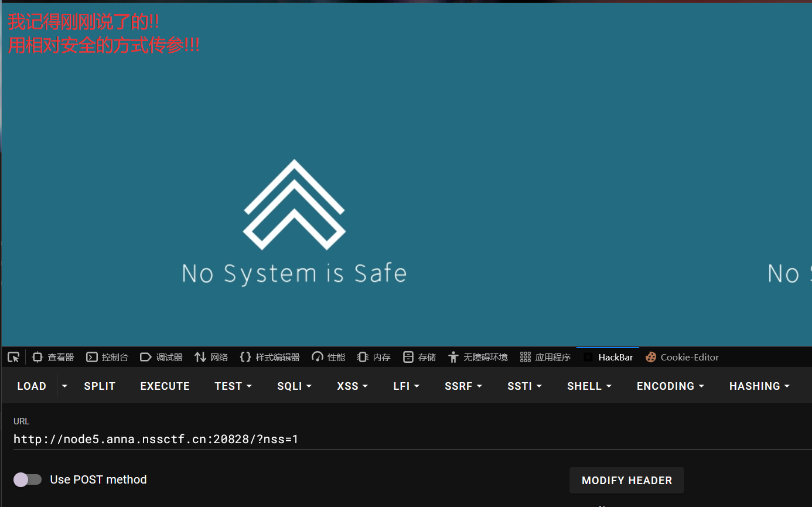
Task: Expand the LFI dropdown menu
Action: pos(407,386)
